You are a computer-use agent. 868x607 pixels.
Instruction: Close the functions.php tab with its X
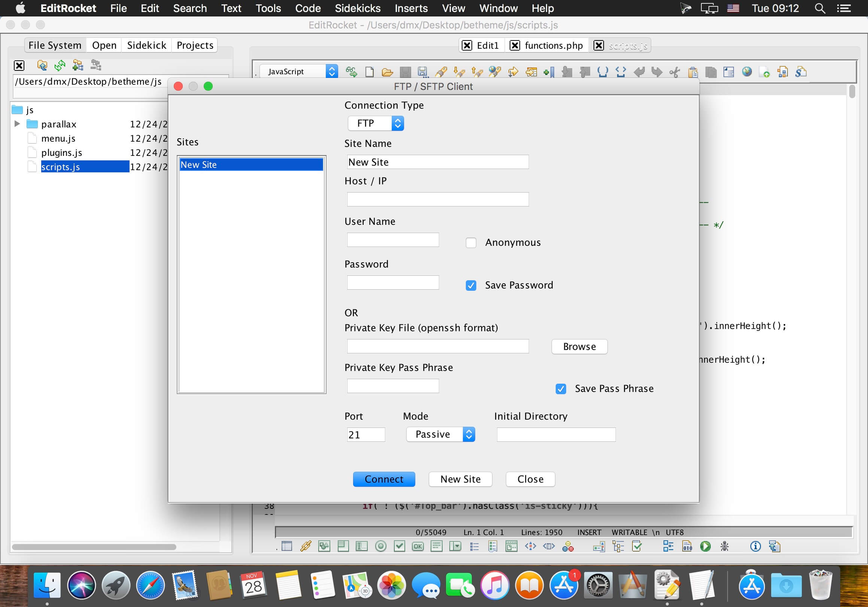[515, 46]
